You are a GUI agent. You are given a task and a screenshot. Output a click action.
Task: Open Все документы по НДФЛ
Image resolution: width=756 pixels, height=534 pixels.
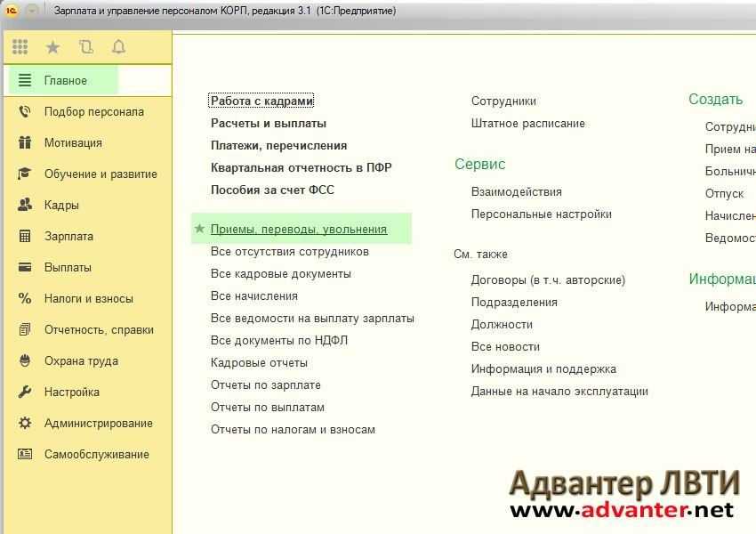279,341
